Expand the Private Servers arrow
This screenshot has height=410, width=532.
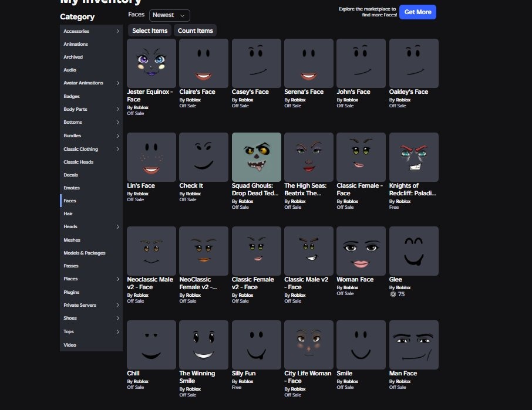(x=117, y=305)
